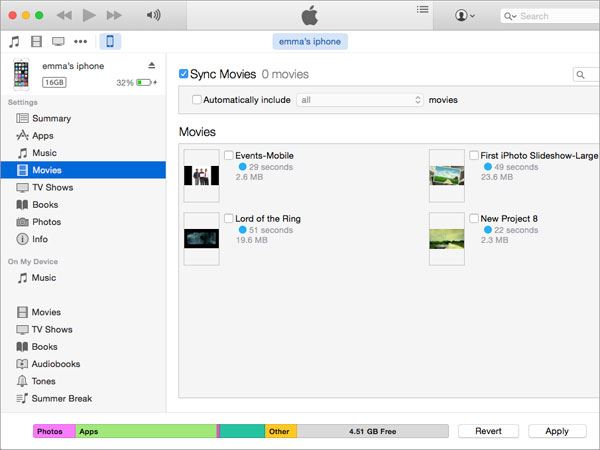Check First iPhoto Slideshow-Large checkbox
This screenshot has width=600, height=450.
pyautogui.click(x=474, y=155)
